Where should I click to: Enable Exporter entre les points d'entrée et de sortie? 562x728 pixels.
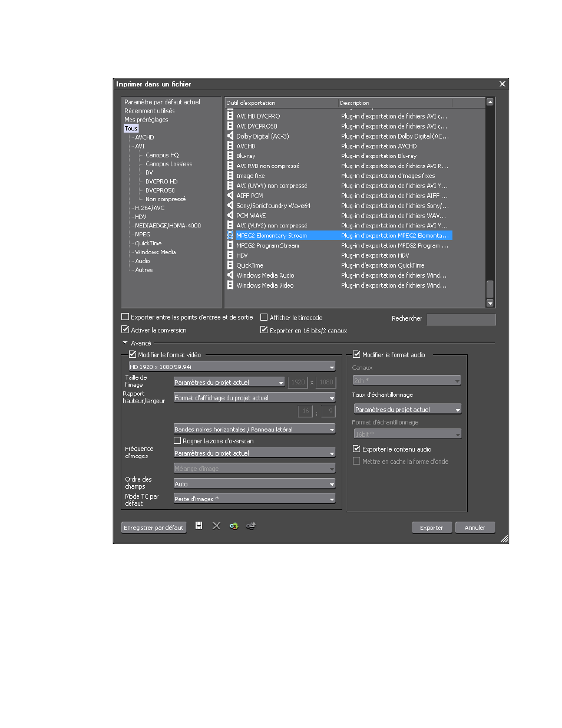coord(125,317)
